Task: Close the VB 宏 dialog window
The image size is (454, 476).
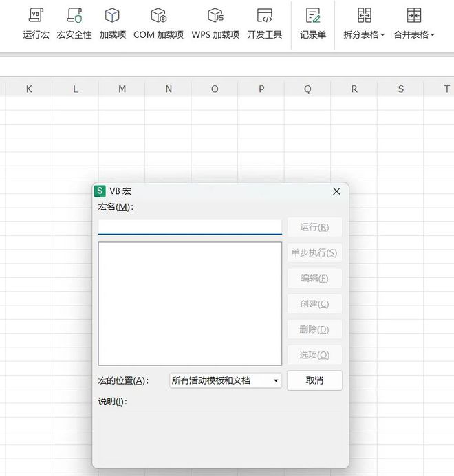Action: point(336,191)
